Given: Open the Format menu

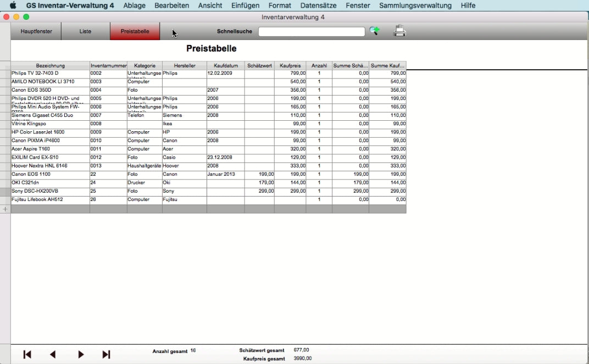Looking at the screenshot, I should tap(280, 5).
